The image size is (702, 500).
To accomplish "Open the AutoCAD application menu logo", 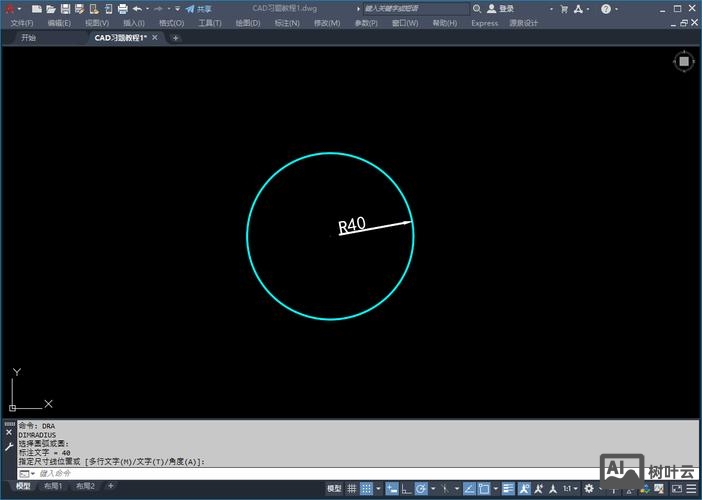I will (9, 9).
